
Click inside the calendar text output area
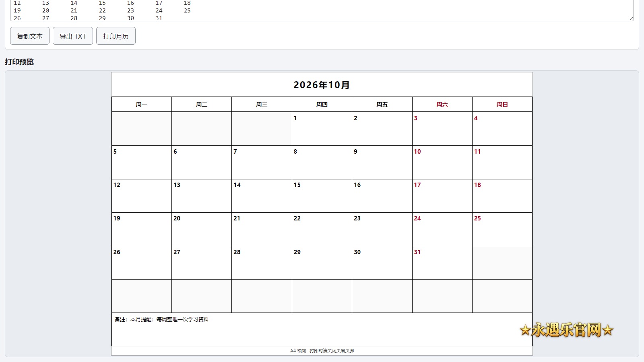click(322, 10)
